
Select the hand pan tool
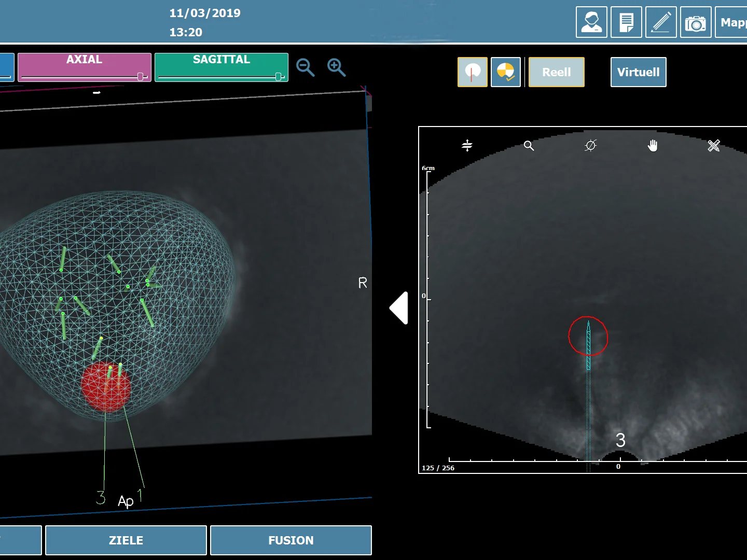(x=653, y=146)
